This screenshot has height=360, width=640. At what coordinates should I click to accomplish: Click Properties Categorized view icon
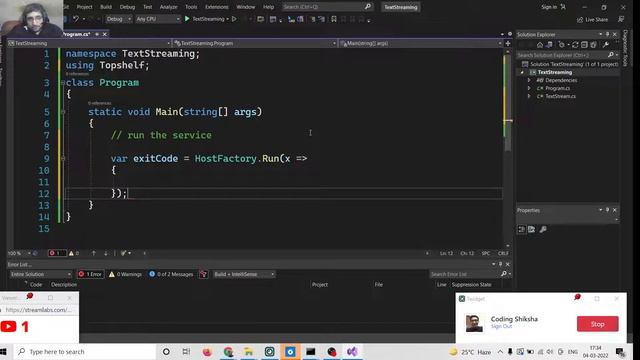coord(522,229)
